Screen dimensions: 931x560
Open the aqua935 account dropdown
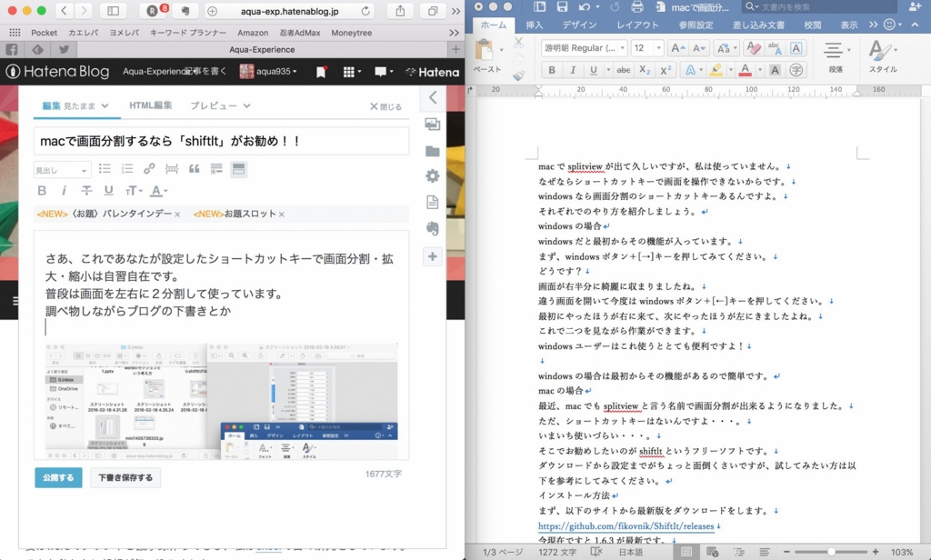tap(268, 71)
